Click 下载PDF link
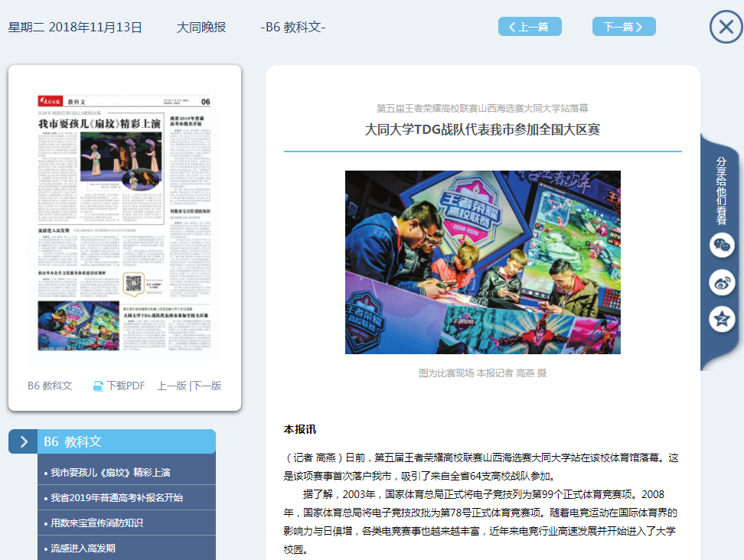The width and height of the screenshot is (744, 560). pyautogui.click(x=126, y=386)
